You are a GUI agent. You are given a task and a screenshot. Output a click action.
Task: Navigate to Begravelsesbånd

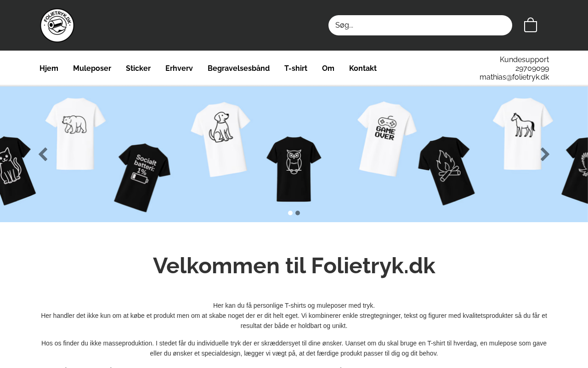(x=238, y=68)
